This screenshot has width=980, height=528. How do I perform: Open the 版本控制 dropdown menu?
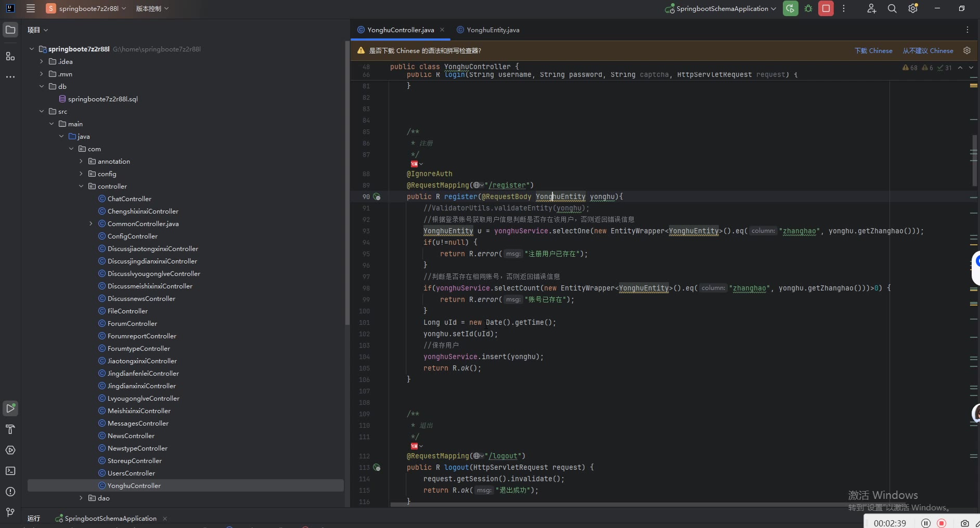[x=152, y=9]
